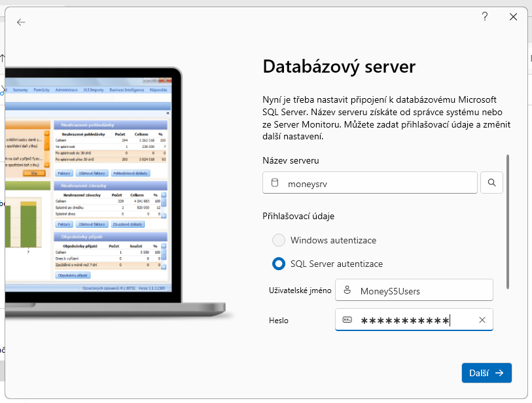
Task: Click the key icon in password field
Action: (x=347, y=320)
